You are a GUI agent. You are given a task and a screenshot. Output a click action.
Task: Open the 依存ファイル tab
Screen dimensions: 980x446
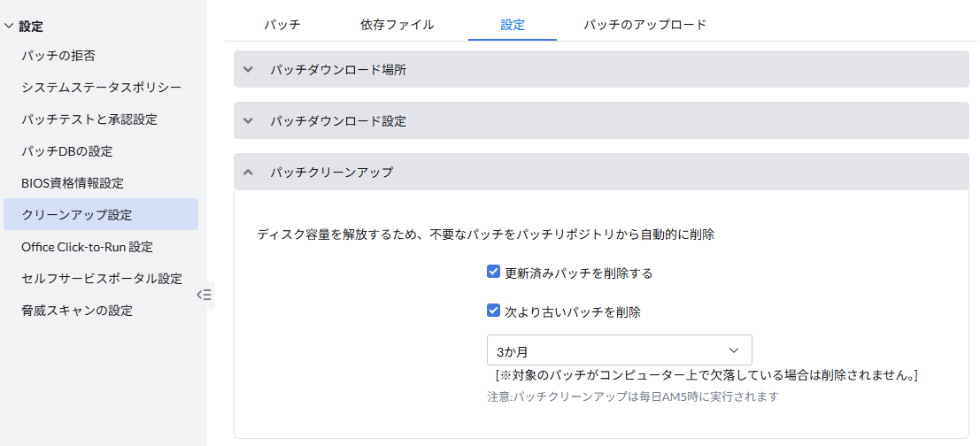tap(397, 25)
